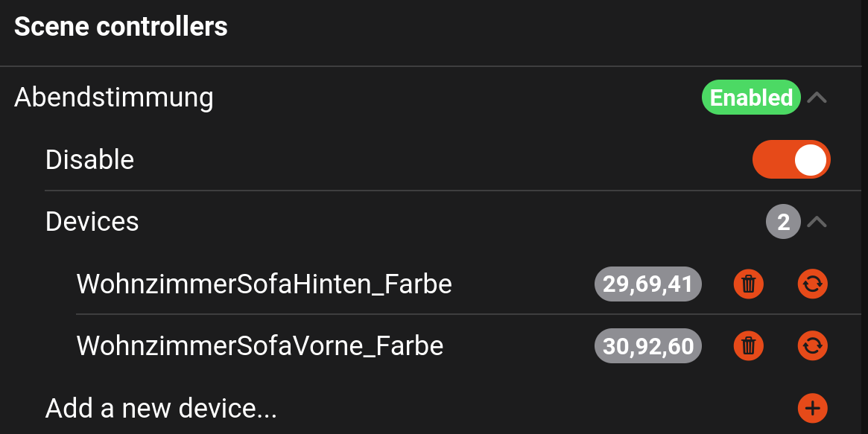Click the 29,69,41 color value badge
The image size is (868, 434).
[647, 284]
